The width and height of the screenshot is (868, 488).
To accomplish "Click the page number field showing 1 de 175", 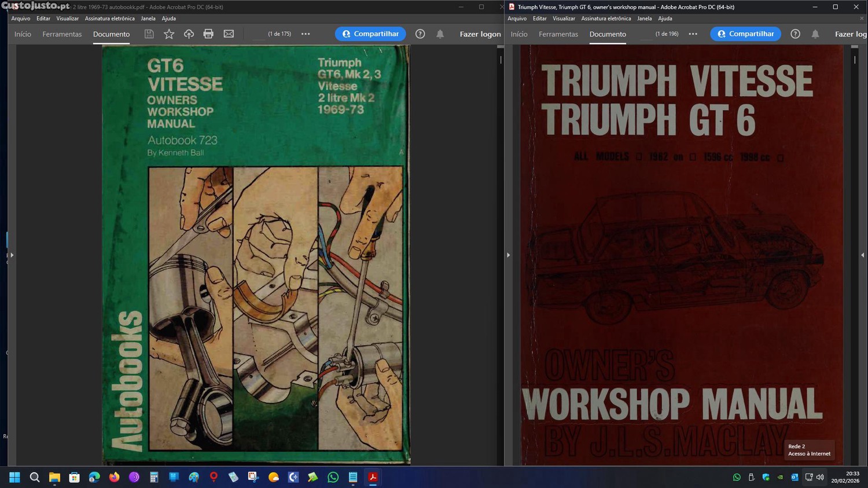I will [279, 34].
